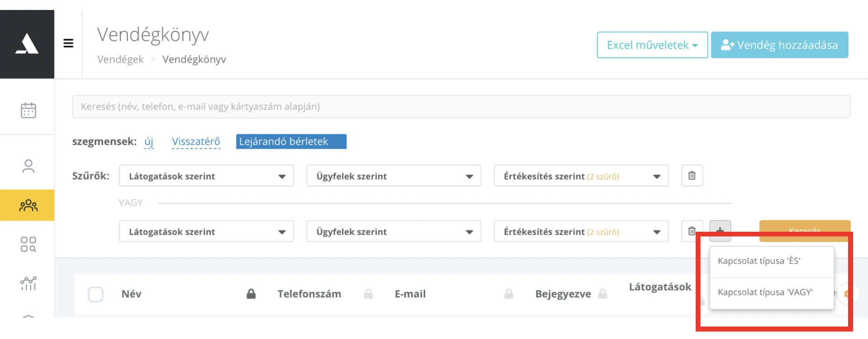This screenshot has height=339, width=868.
Task: Expand first row Értékesítés szerint dropdown
Action: (x=581, y=176)
